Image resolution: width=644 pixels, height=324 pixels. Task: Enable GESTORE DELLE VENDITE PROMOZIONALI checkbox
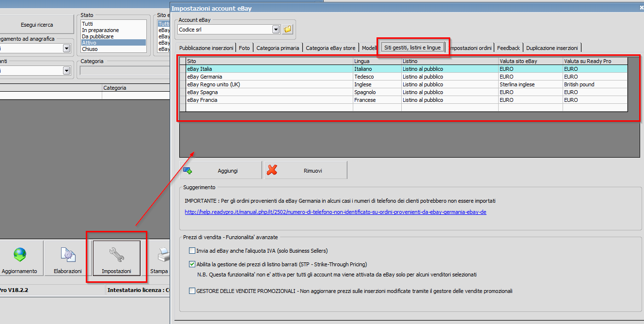[x=192, y=291]
